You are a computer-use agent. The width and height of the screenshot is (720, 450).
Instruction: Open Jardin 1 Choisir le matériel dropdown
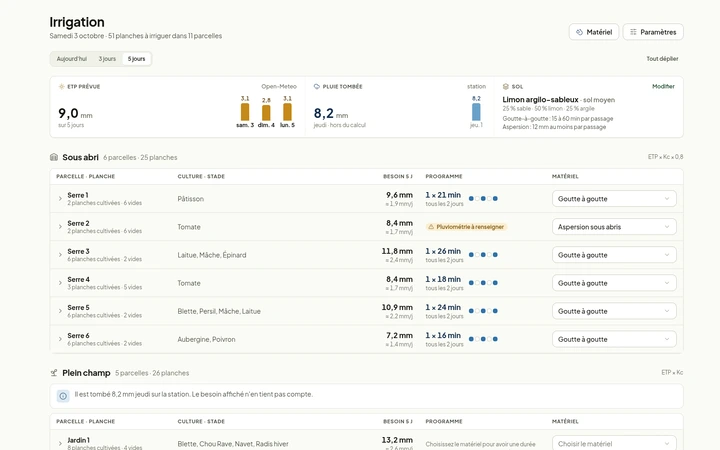(614, 443)
